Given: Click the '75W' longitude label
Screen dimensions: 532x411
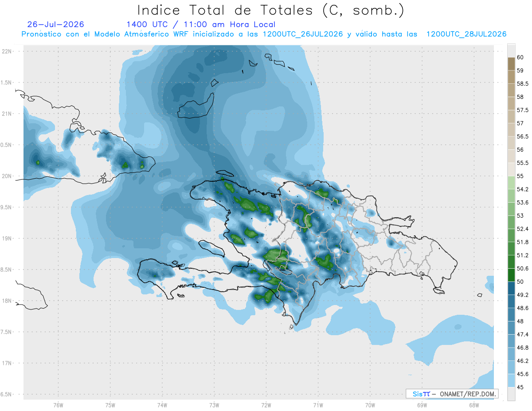Looking at the screenshot, I should pyautogui.click(x=110, y=405).
